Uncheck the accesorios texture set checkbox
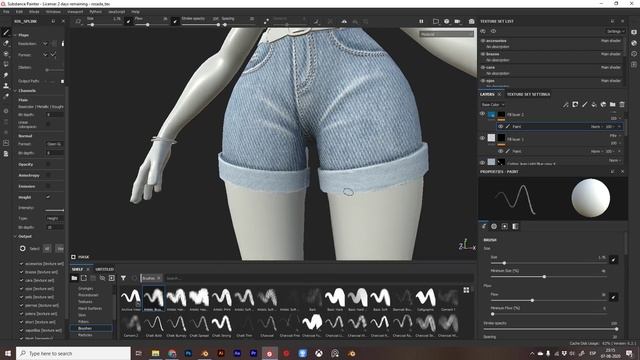 point(22,264)
